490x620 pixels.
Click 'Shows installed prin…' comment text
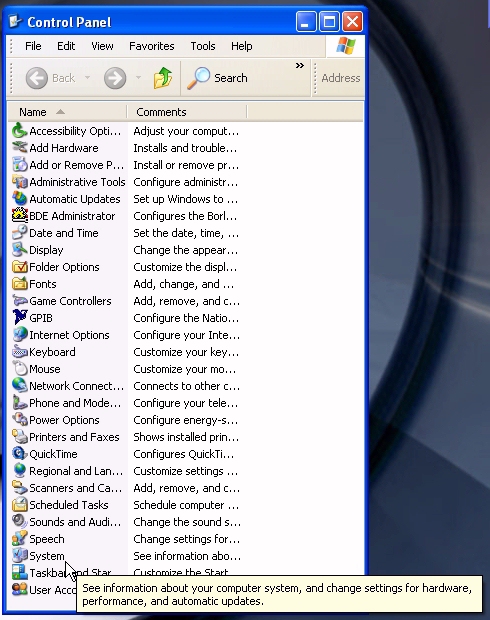coord(186,437)
